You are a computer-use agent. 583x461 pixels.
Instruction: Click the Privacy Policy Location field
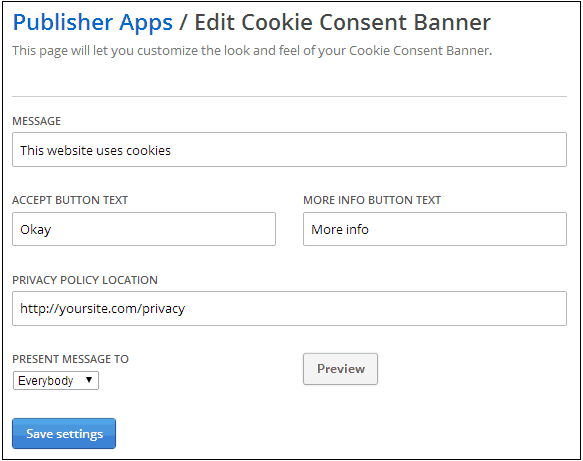289,309
